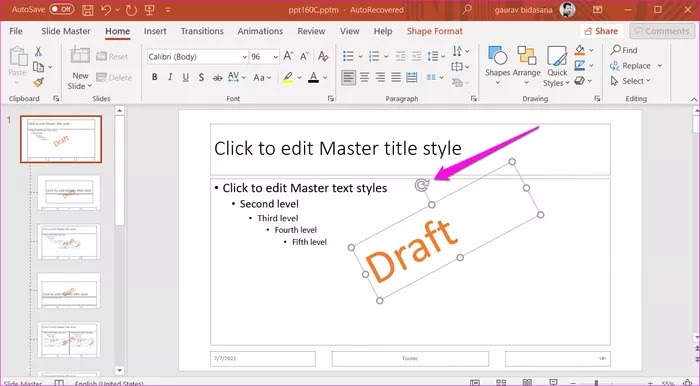The width and height of the screenshot is (700, 386).
Task: Open the Slide Master tab
Action: pos(66,31)
